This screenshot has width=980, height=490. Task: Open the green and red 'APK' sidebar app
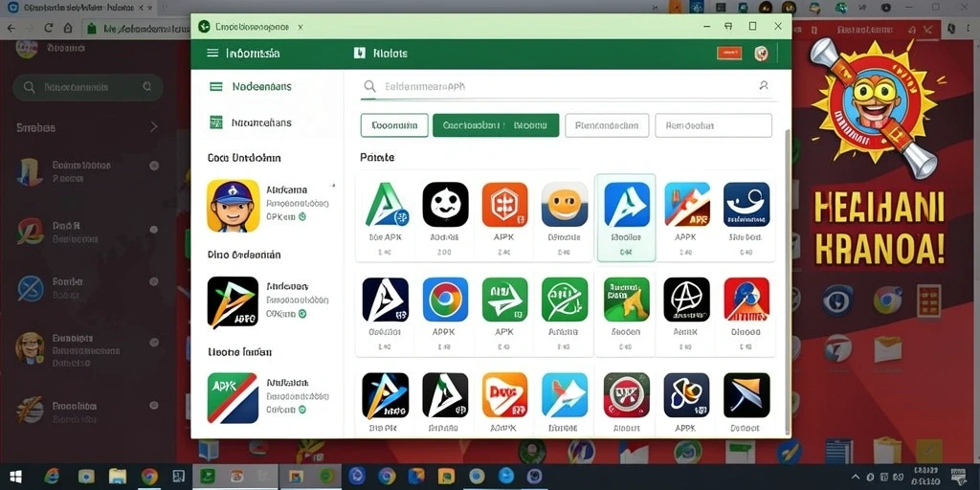233,398
